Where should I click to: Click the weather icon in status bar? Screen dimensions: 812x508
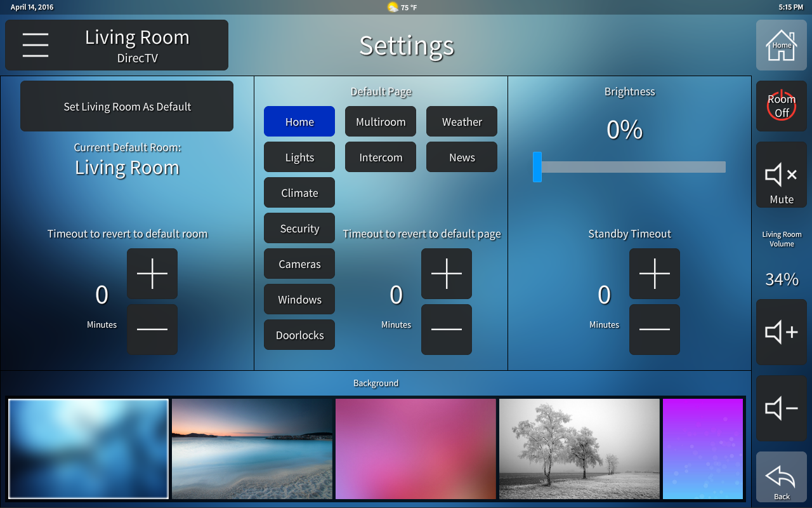393,7
